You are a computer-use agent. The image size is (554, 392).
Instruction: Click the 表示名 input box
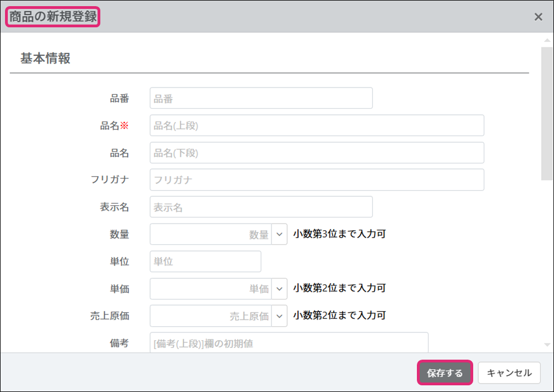click(261, 207)
